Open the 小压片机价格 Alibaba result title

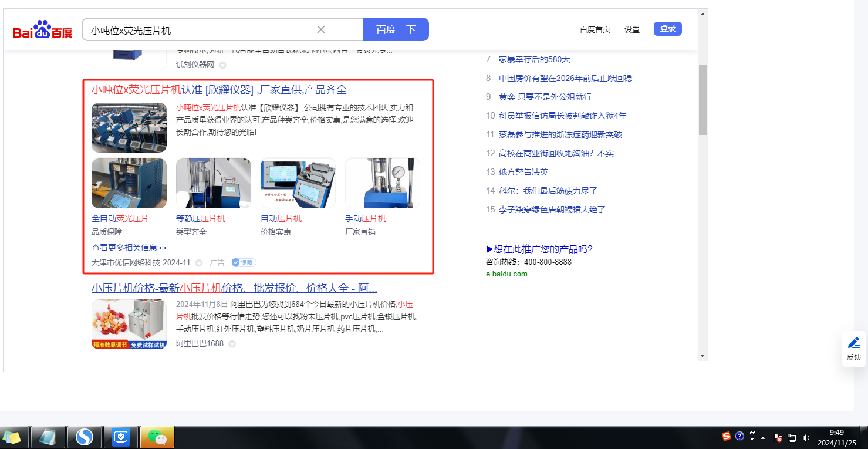[x=234, y=288]
